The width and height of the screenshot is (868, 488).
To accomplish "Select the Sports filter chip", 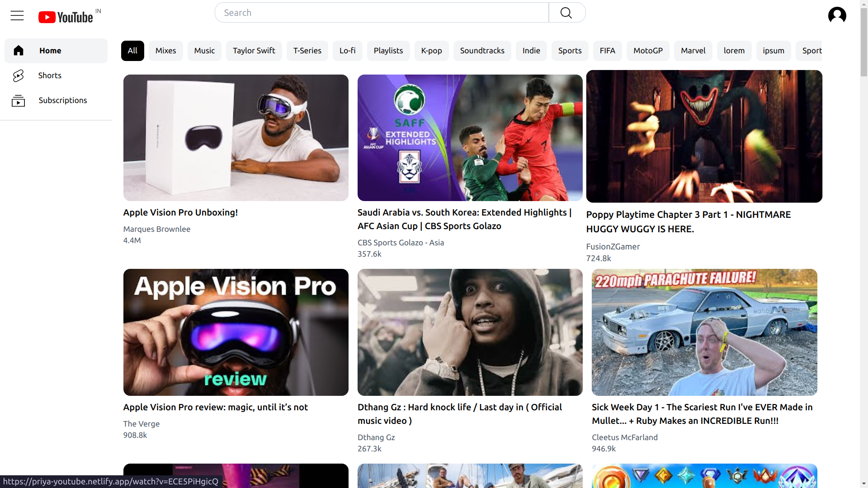I will tap(570, 51).
